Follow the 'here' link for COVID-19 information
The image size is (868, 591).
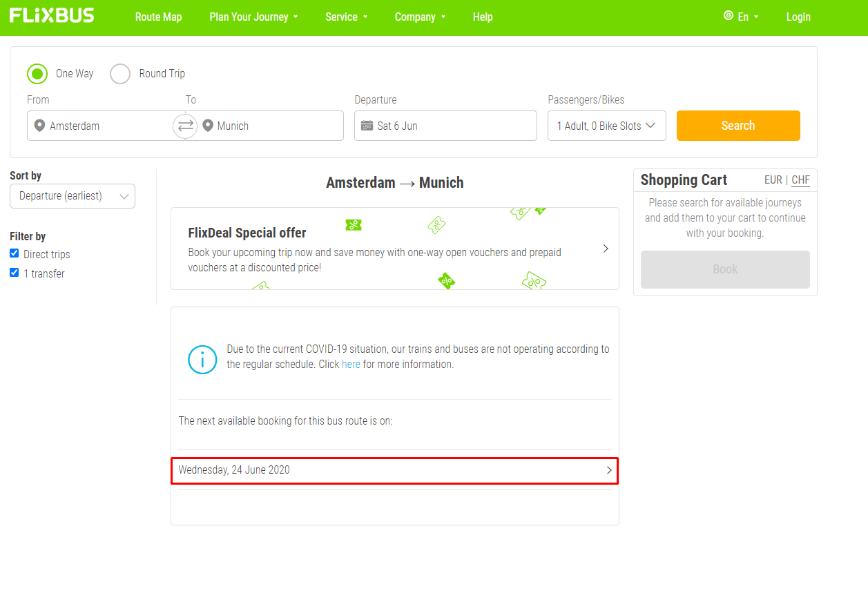(351, 365)
